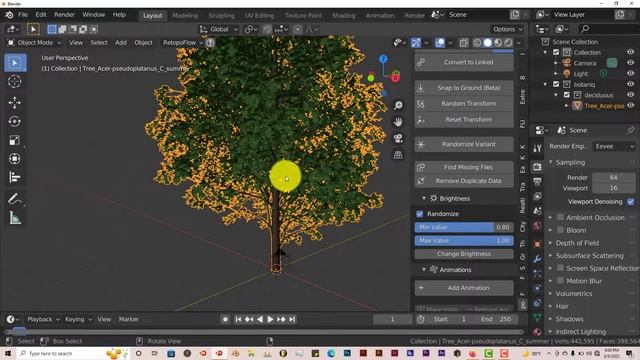Enable Screen Space Reflections checkbox

pos(560,268)
